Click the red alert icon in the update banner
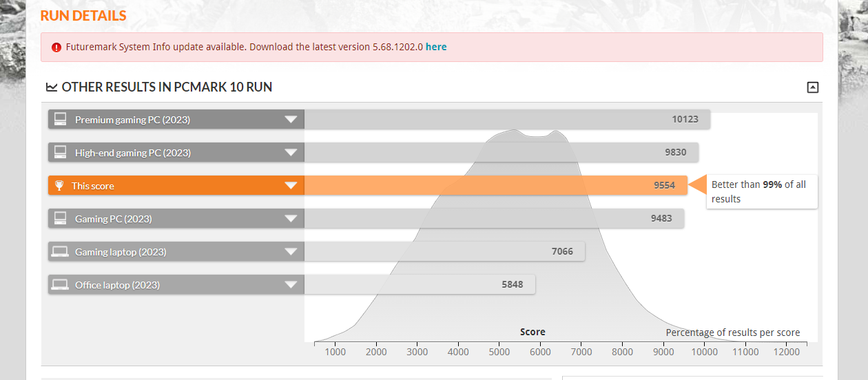 point(56,47)
